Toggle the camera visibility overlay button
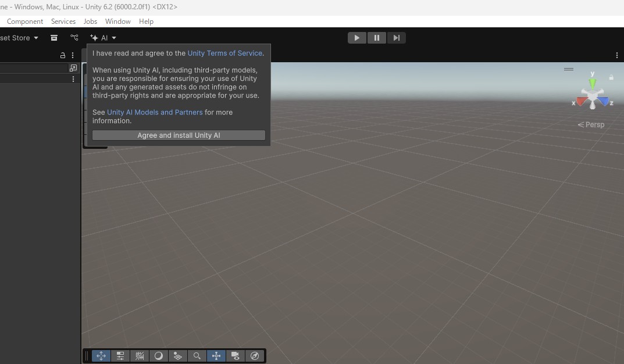Viewport: 624px width, 364px height. (235, 356)
